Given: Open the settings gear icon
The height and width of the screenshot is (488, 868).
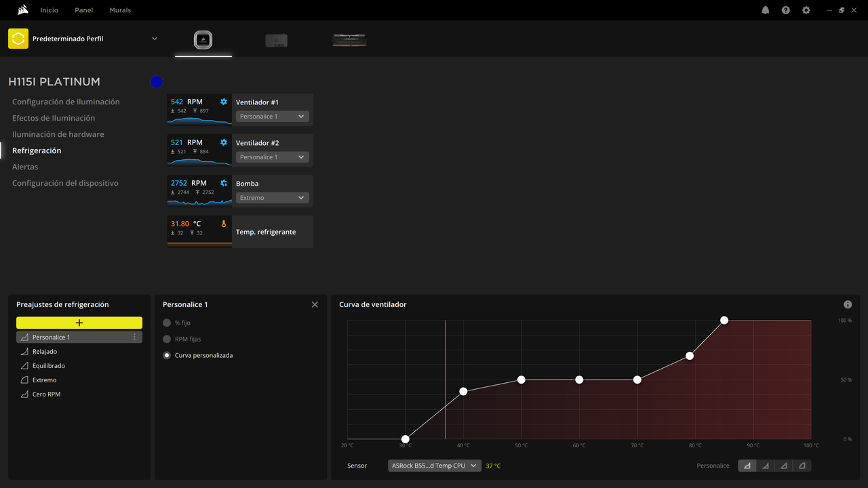Looking at the screenshot, I should [806, 10].
